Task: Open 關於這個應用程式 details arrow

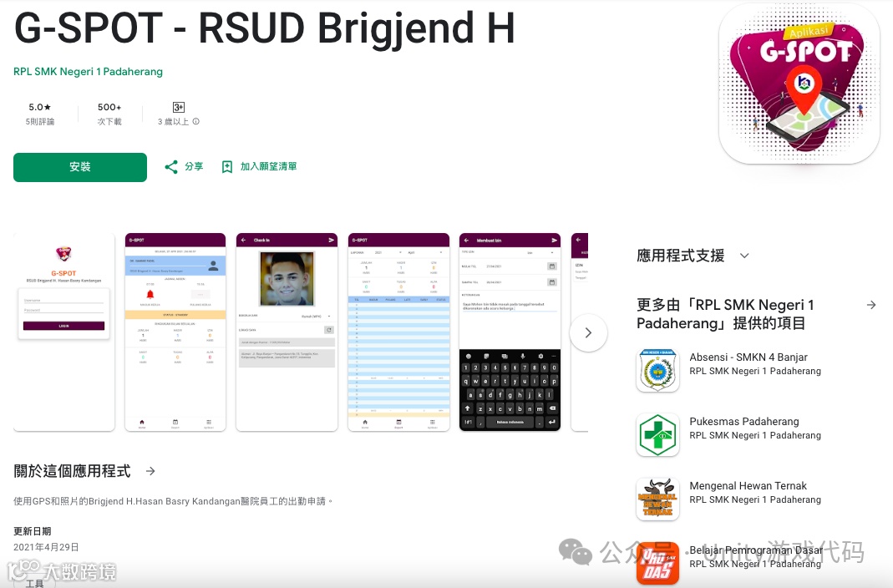Action: (150, 471)
